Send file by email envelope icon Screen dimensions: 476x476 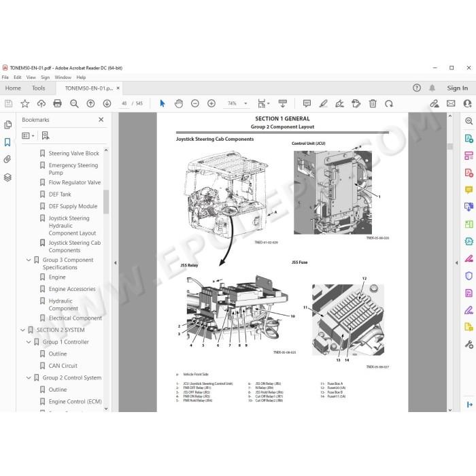tap(451, 103)
